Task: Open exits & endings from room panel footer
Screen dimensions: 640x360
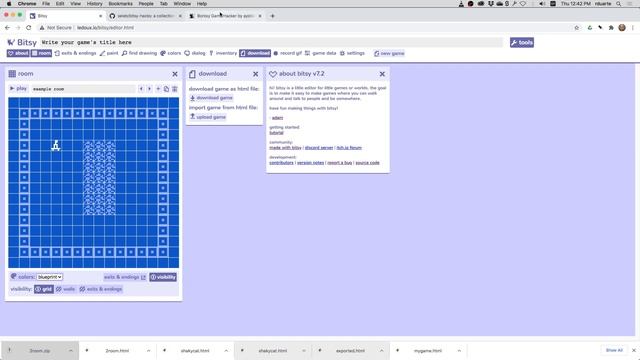Action: pyautogui.click(x=124, y=277)
